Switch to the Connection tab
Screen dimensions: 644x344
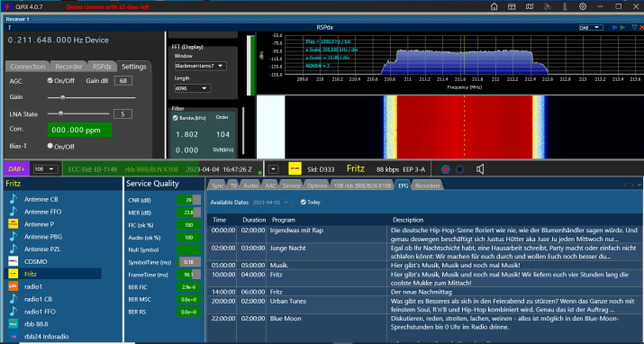coord(28,67)
